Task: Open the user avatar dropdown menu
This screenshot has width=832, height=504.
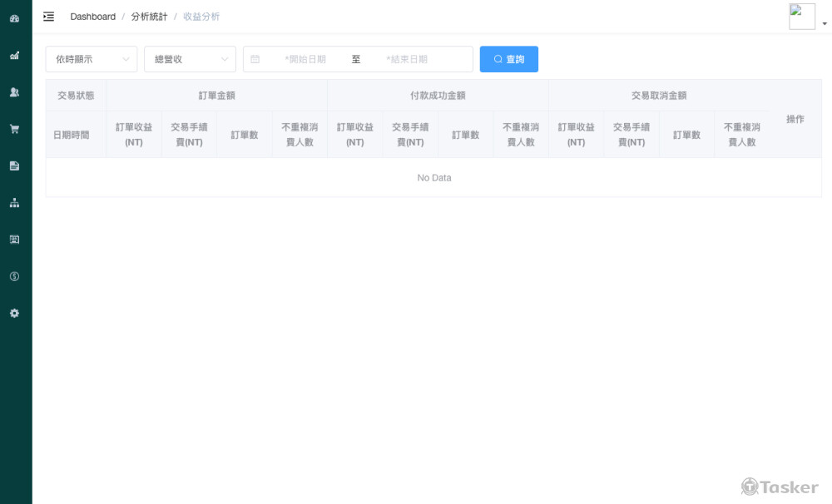Action: click(807, 17)
